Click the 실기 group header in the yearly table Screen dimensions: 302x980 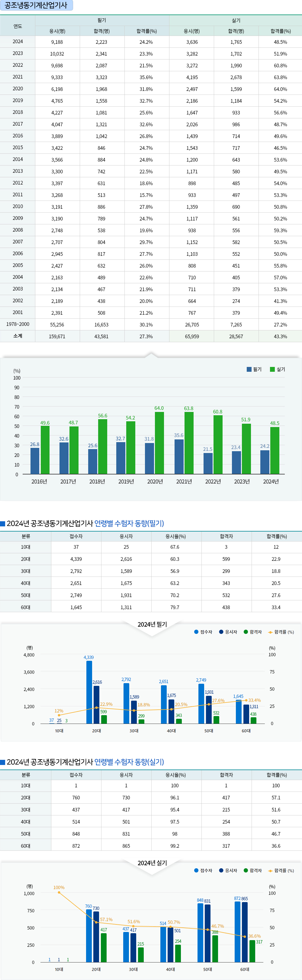(236, 21)
